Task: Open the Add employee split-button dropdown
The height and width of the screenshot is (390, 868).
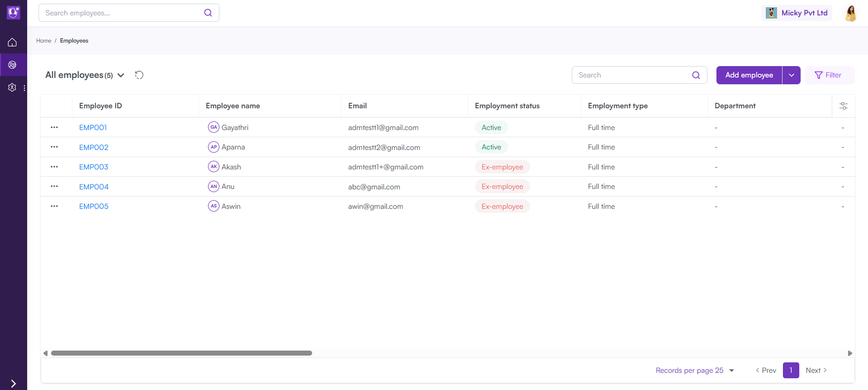Action: (791, 75)
